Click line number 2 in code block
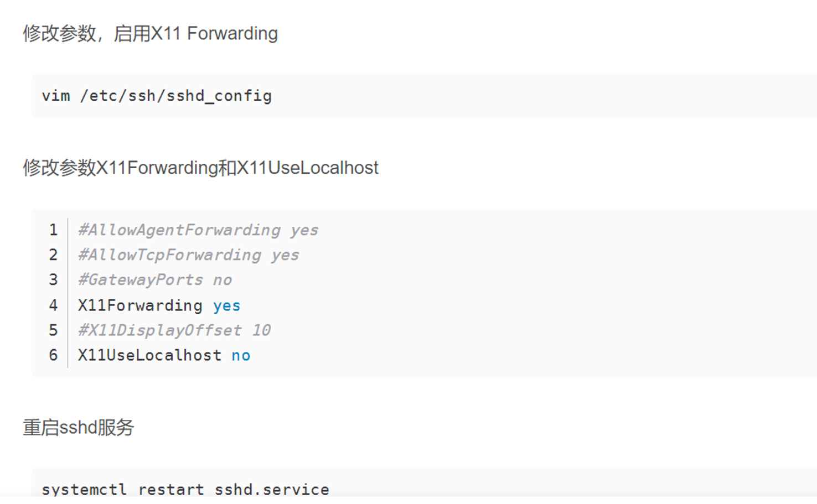The height and width of the screenshot is (504, 817). 53,255
